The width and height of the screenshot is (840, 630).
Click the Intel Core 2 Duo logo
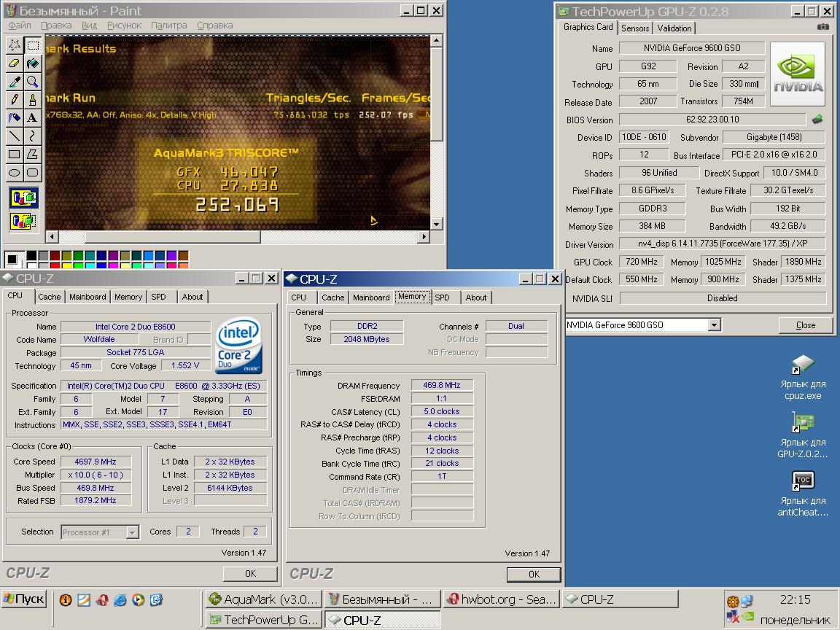pos(238,346)
